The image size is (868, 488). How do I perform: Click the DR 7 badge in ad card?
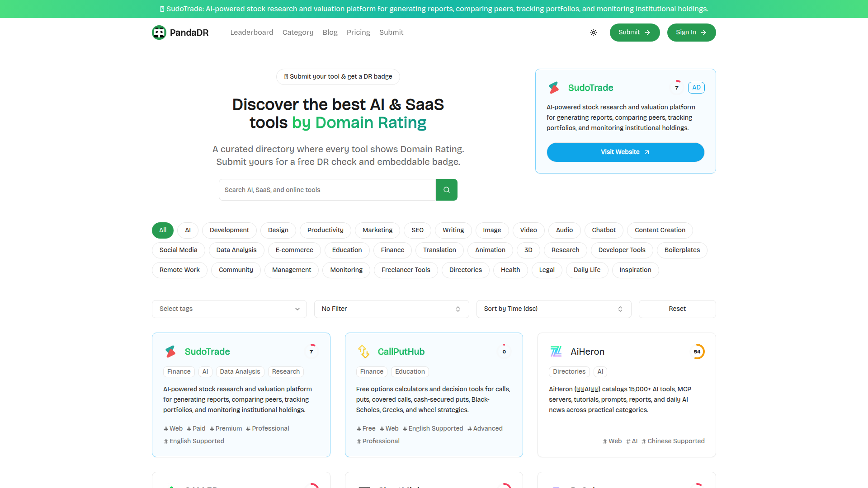(677, 88)
